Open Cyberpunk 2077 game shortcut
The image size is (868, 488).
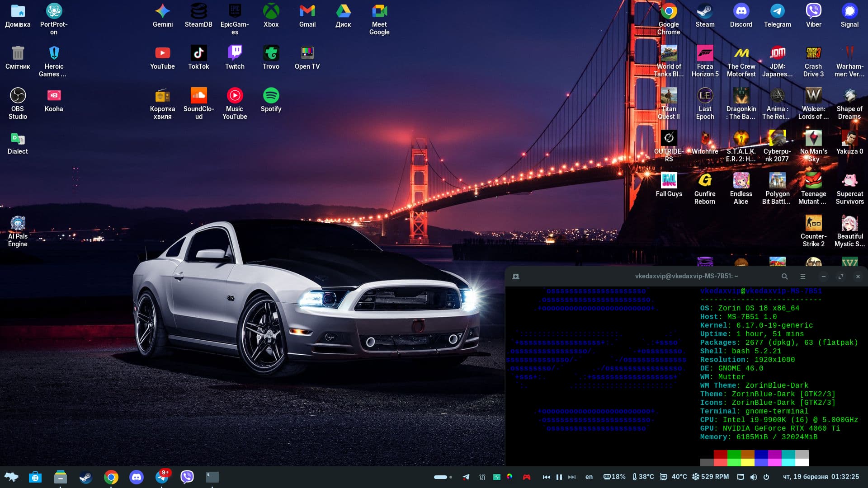(777, 138)
